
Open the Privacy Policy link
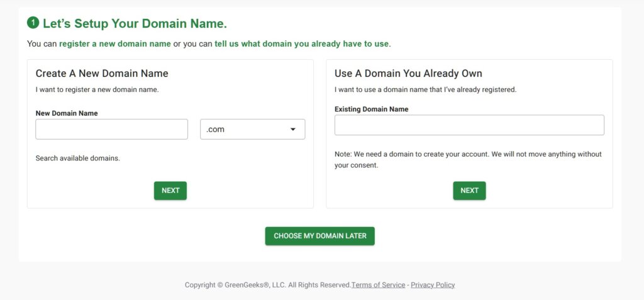click(x=433, y=285)
